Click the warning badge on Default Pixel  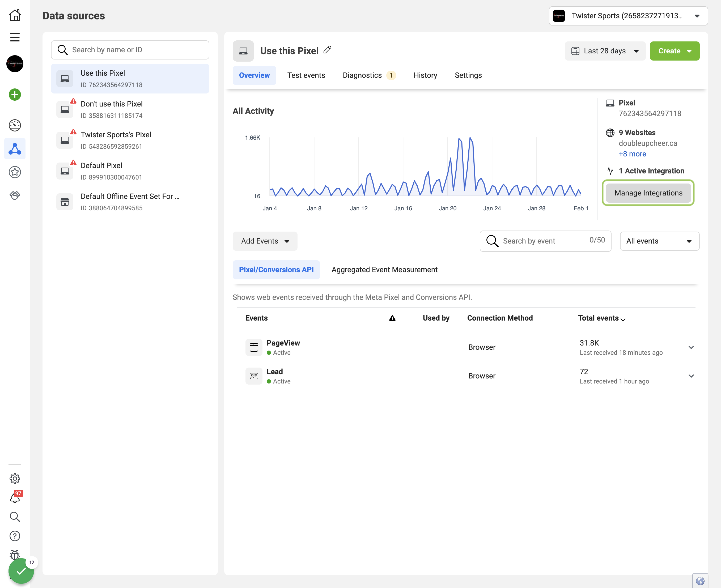(73, 163)
